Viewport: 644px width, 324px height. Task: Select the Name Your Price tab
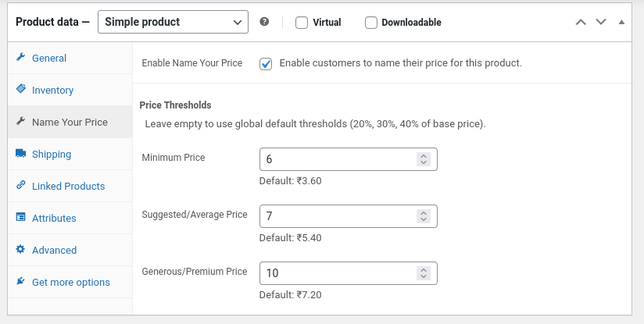(x=70, y=122)
